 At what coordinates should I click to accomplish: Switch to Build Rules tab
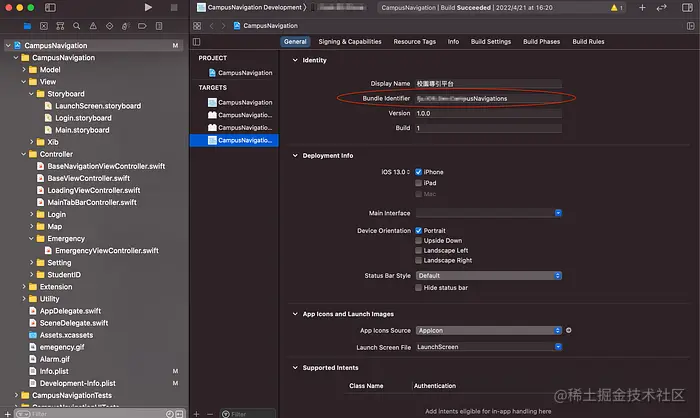588,42
